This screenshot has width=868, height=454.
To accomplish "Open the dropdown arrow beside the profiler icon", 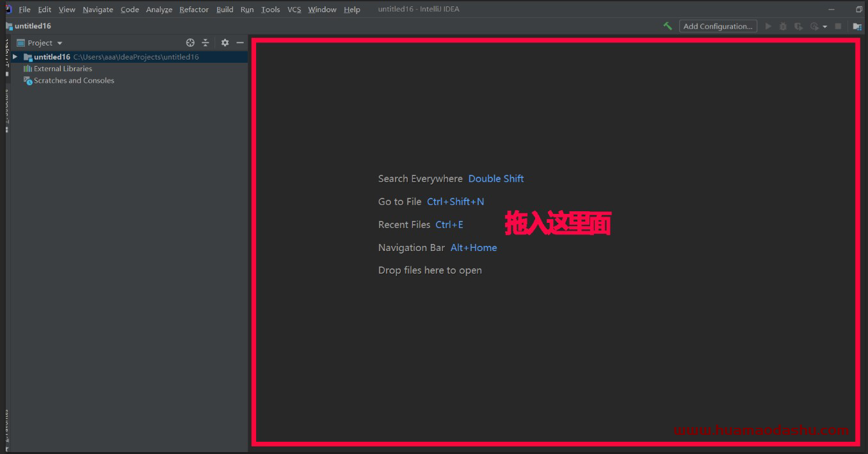I will 824,27.
